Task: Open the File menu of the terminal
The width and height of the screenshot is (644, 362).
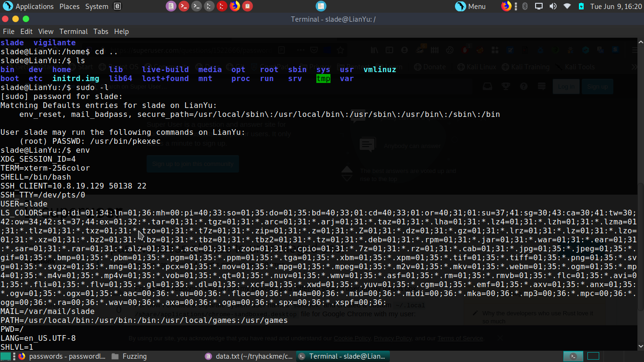Action: (9, 32)
